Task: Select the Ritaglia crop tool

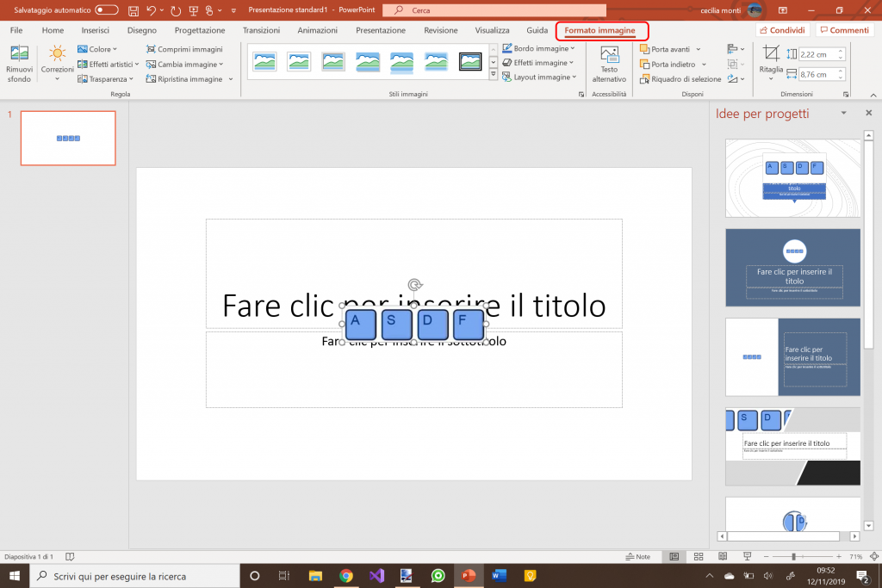Action: (x=771, y=62)
